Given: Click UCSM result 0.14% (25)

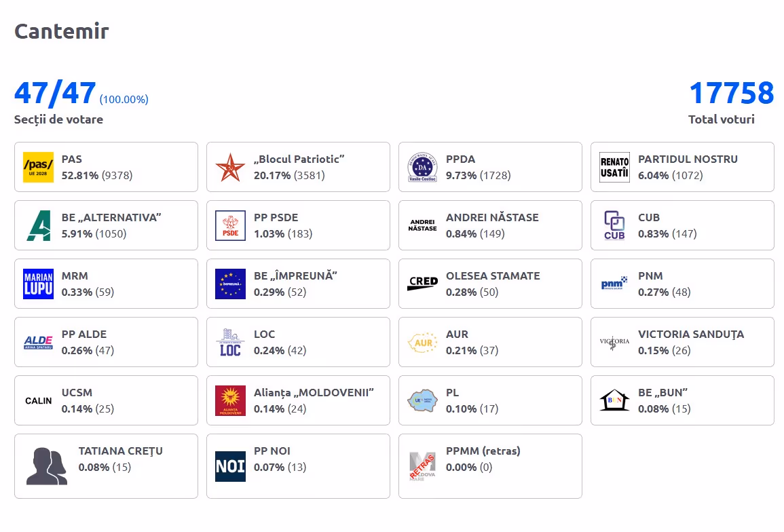Looking at the screenshot, I should [88, 409].
